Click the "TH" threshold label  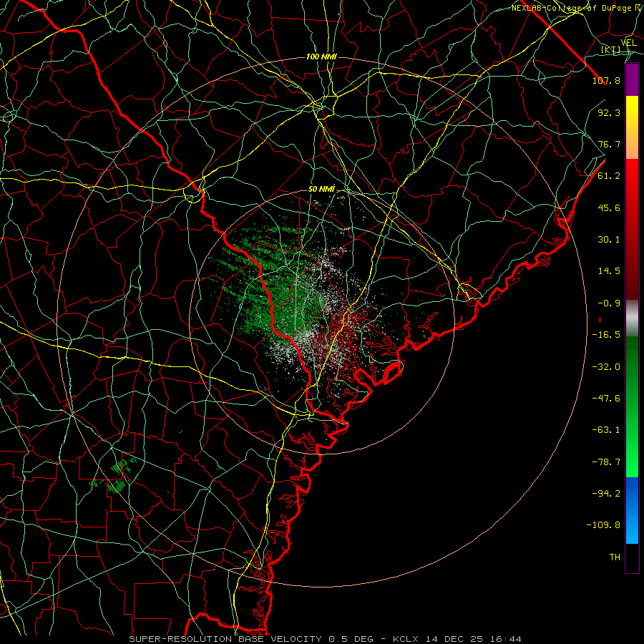point(615,557)
